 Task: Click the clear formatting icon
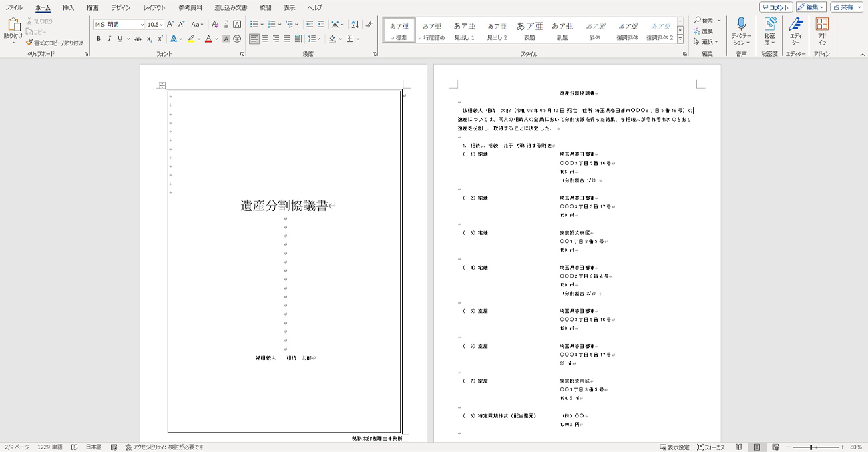tap(215, 25)
